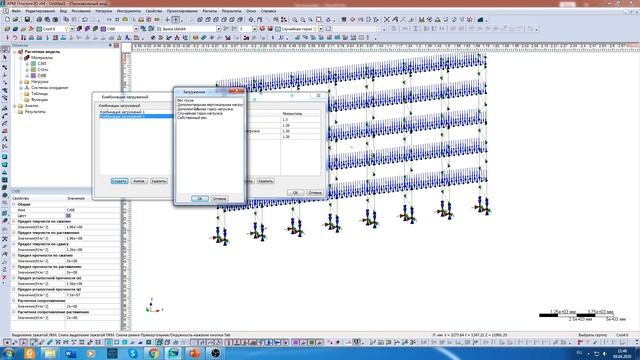Click Отмена in Загружения dialog
The image size is (640, 360).
[x=219, y=198]
